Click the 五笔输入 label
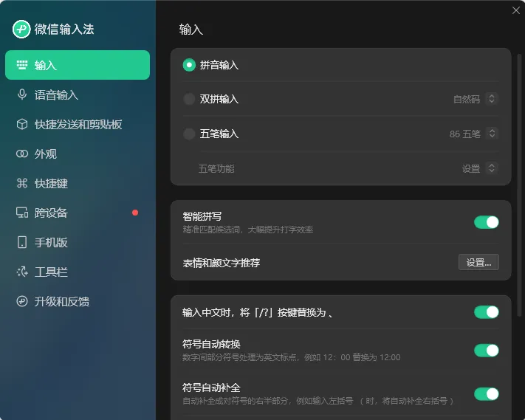 219,134
